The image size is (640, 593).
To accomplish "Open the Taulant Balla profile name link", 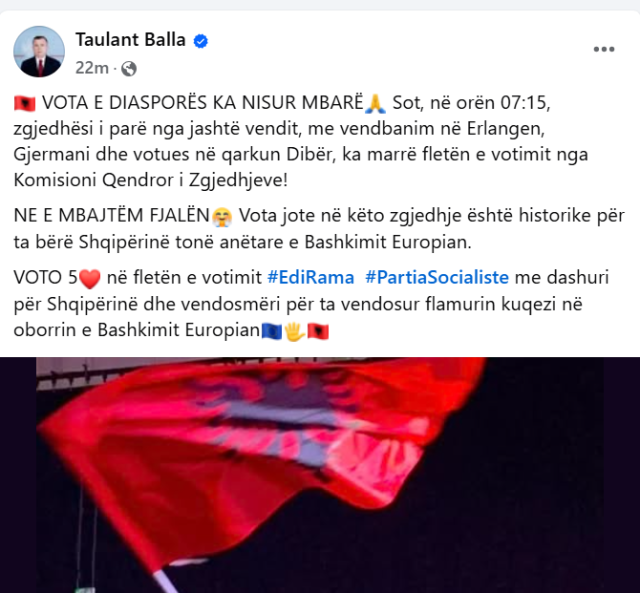I will [x=130, y=40].
